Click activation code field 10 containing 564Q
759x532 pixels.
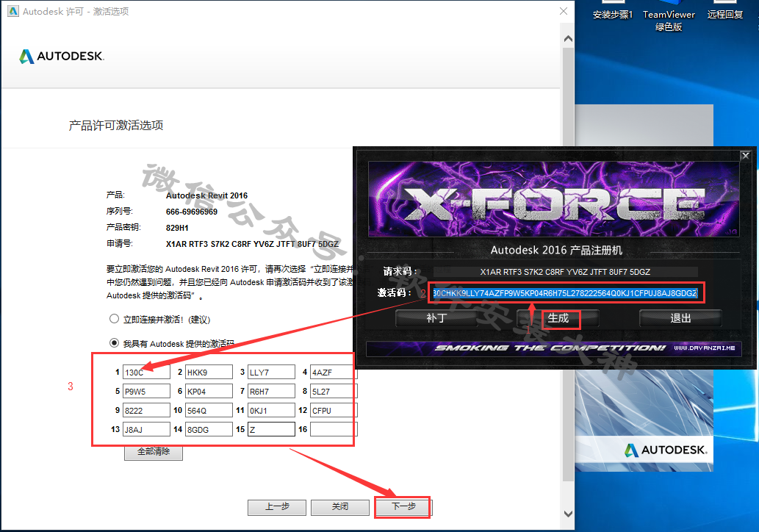[209, 410]
